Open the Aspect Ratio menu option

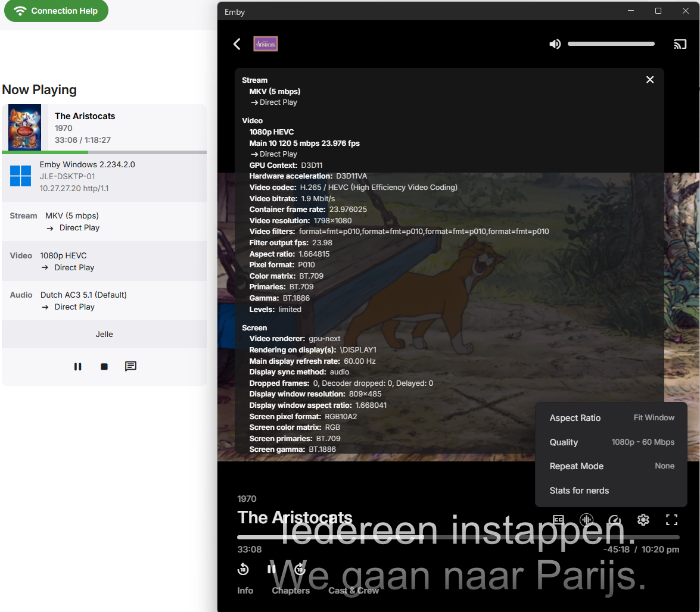pyautogui.click(x=612, y=418)
